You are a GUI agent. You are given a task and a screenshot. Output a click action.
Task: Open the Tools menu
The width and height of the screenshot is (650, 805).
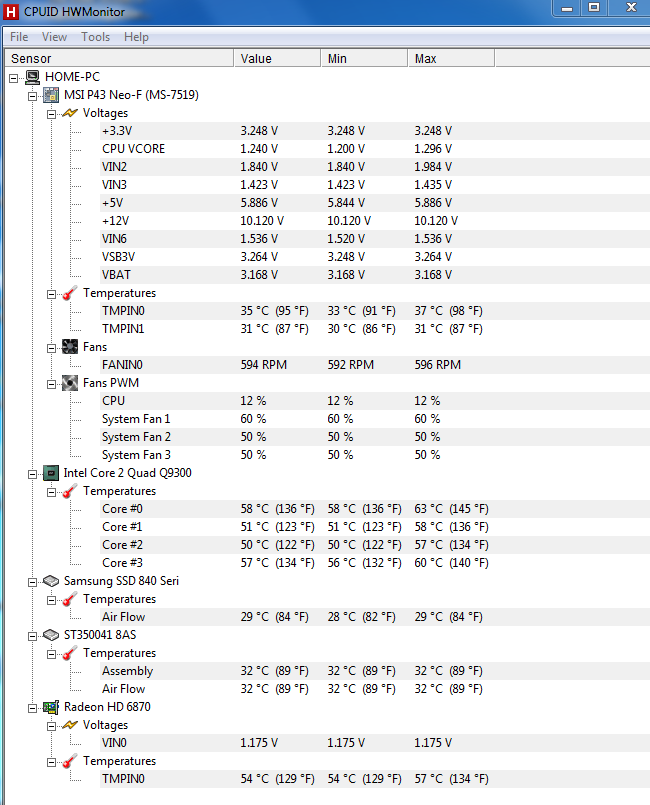[x=95, y=37]
